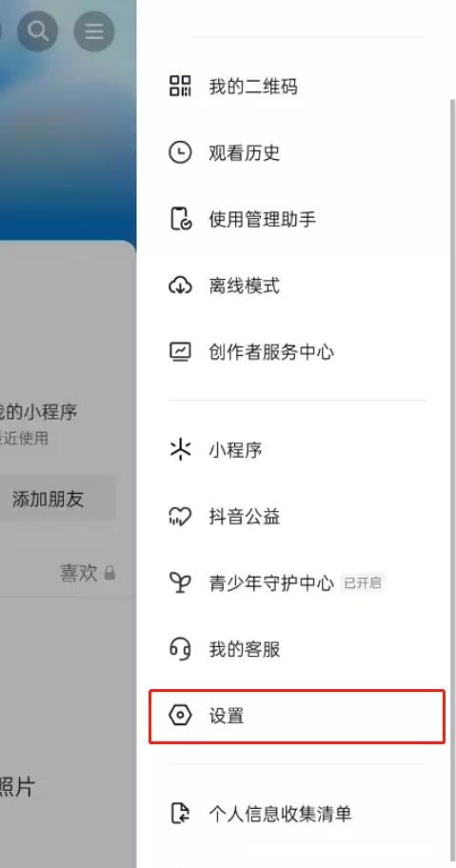Screen dimensions: 456x868
Task: Click the hexagon gear icon of 设置
Action: coord(180,716)
